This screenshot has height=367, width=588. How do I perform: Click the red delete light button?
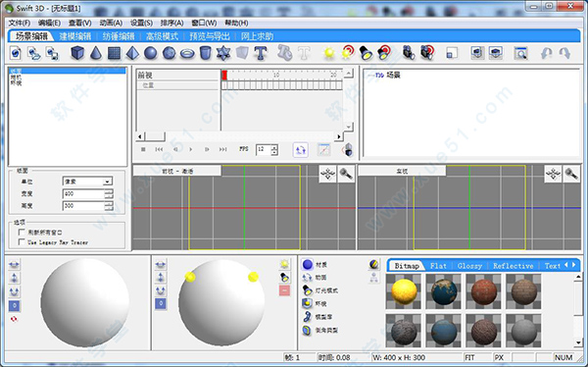click(x=284, y=290)
